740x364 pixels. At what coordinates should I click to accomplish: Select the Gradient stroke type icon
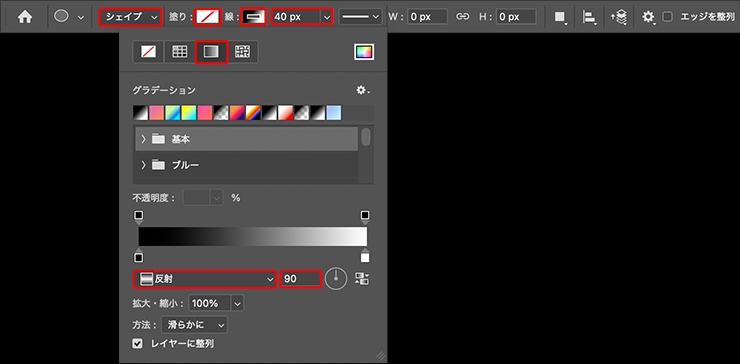[x=211, y=52]
